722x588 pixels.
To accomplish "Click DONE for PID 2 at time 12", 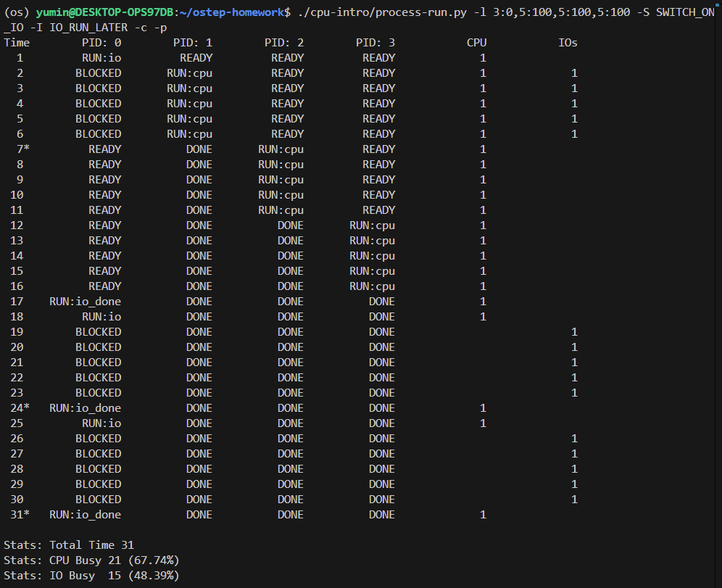I will tap(290, 225).
